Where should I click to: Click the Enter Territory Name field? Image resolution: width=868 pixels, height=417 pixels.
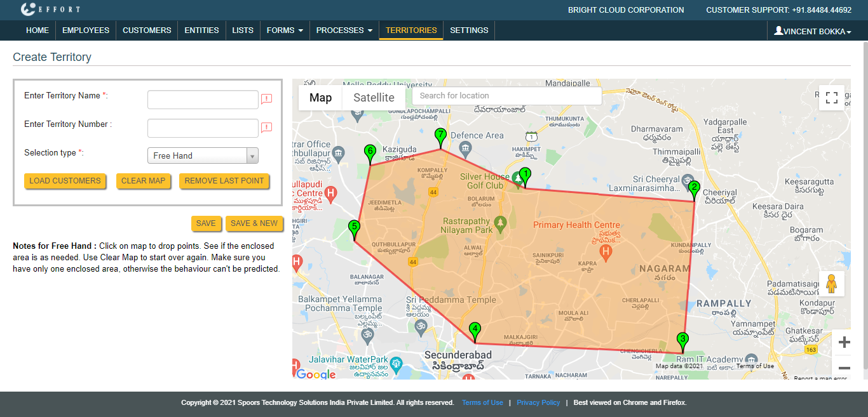(x=203, y=100)
